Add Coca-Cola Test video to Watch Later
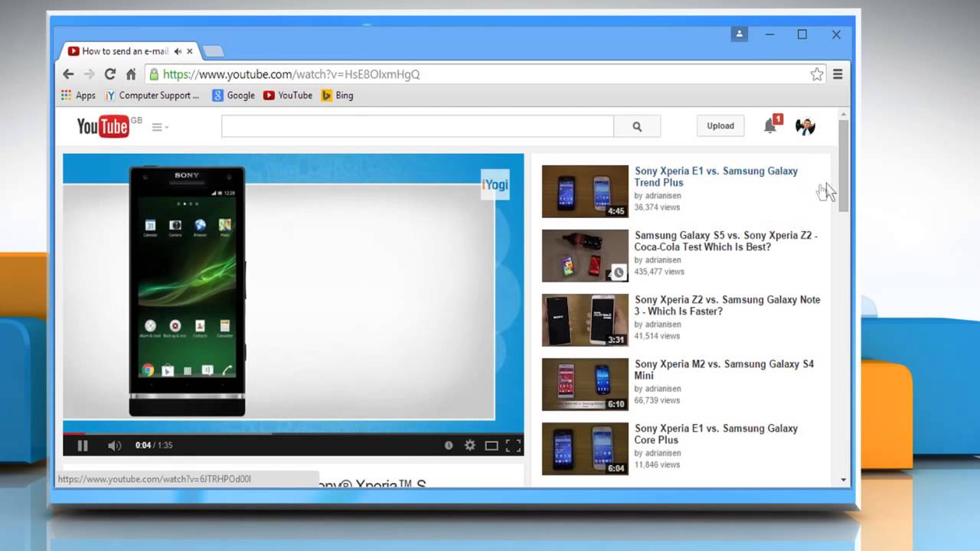Image resolution: width=980 pixels, height=551 pixels. click(x=619, y=272)
